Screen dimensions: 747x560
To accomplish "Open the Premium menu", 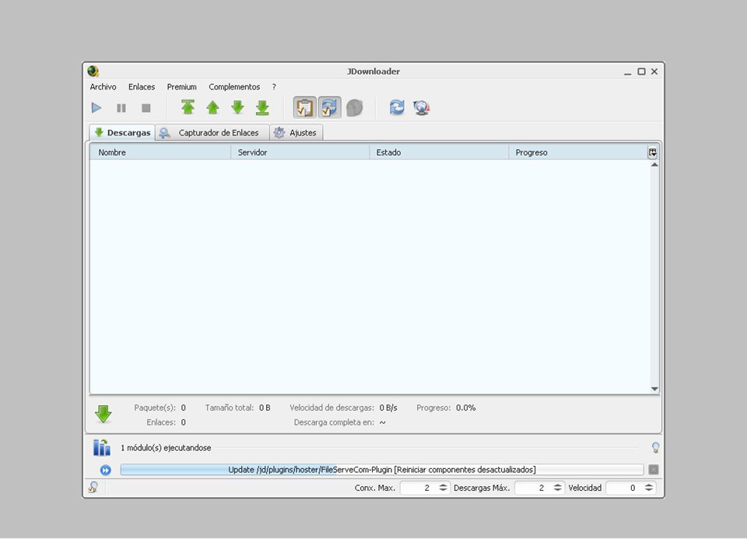I will click(181, 86).
